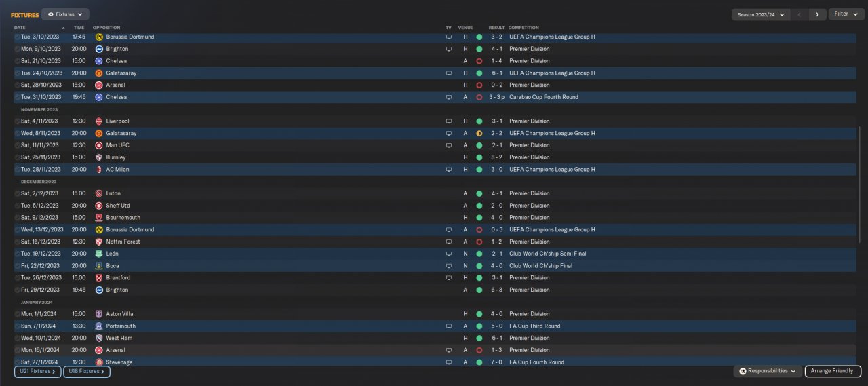The image size is (868, 386).
Task: Click the Responsibilities icon at bottom right
Action: tap(743, 371)
